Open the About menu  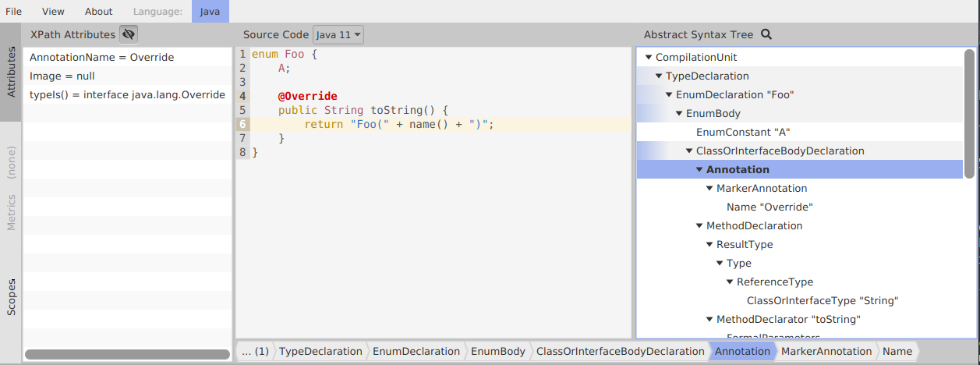click(99, 12)
